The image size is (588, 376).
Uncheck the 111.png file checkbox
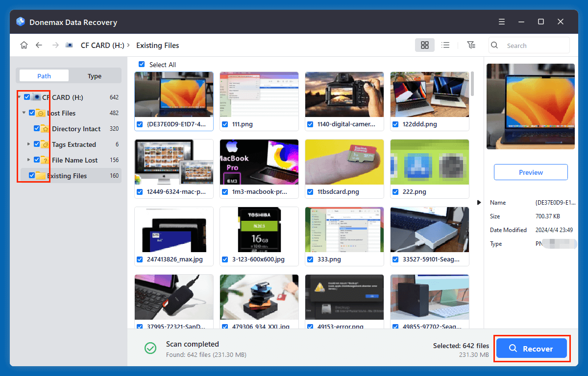tap(225, 124)
